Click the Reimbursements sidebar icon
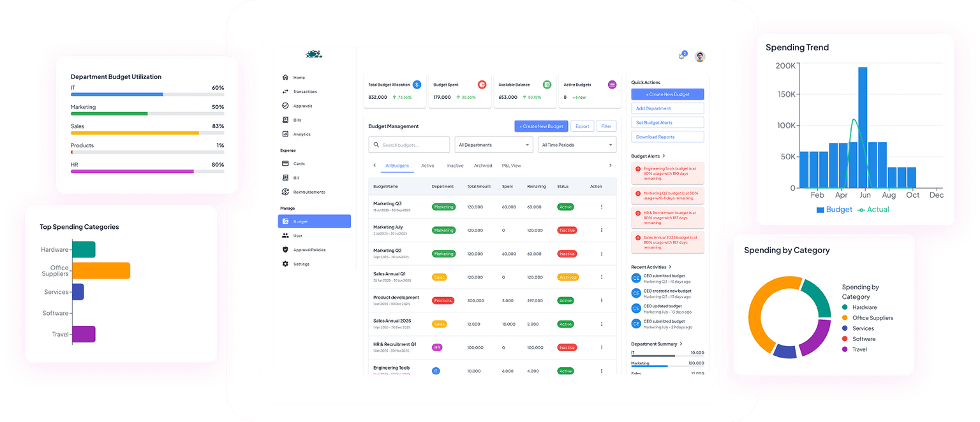980x422 pixels. tap(285, 192)
